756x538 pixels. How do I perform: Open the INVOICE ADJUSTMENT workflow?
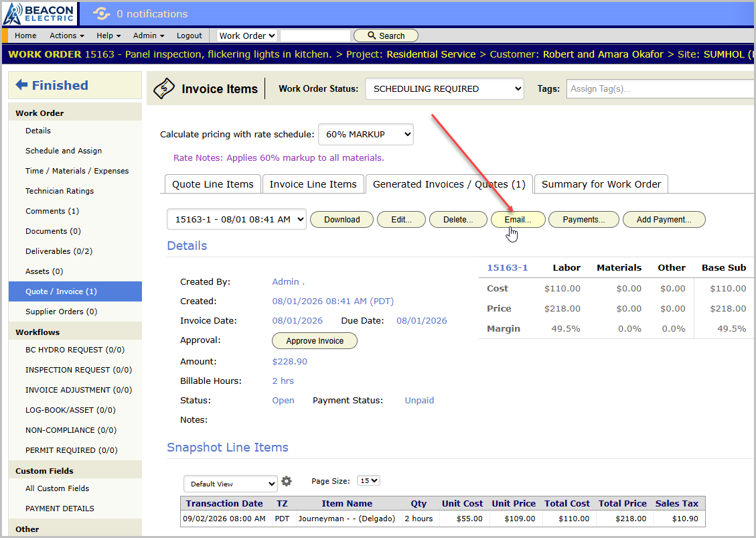click(78, 390)
